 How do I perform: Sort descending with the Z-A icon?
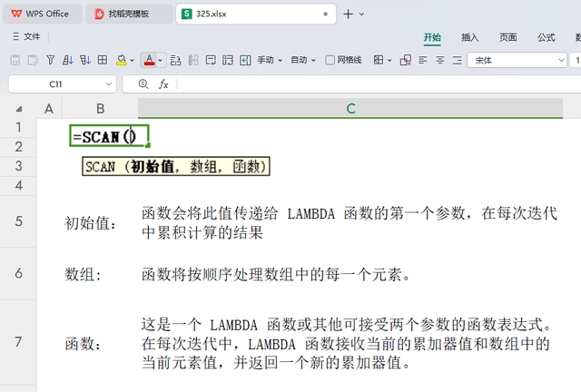point(85,60)
